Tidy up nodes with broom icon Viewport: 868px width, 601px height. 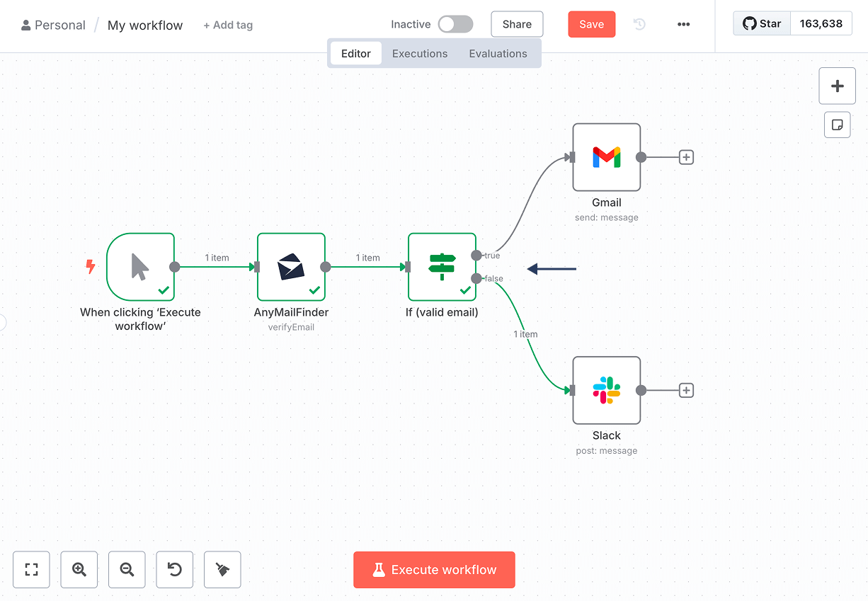[x=222, y=569]
